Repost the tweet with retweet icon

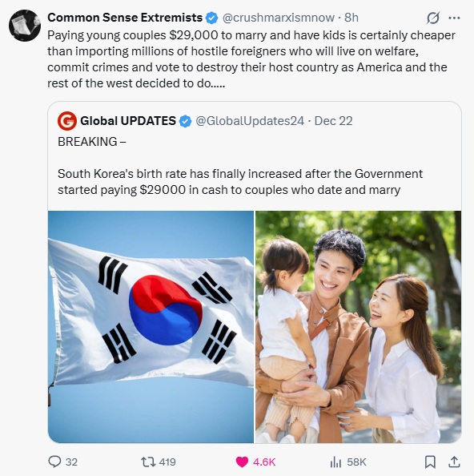(x=149, y=462)
